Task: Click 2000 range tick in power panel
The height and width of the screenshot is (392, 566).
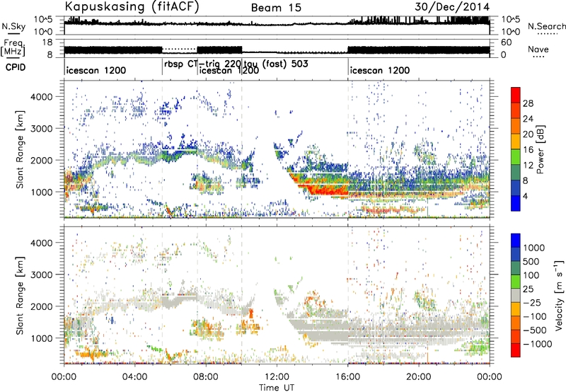Action: [x=41, y=160]
